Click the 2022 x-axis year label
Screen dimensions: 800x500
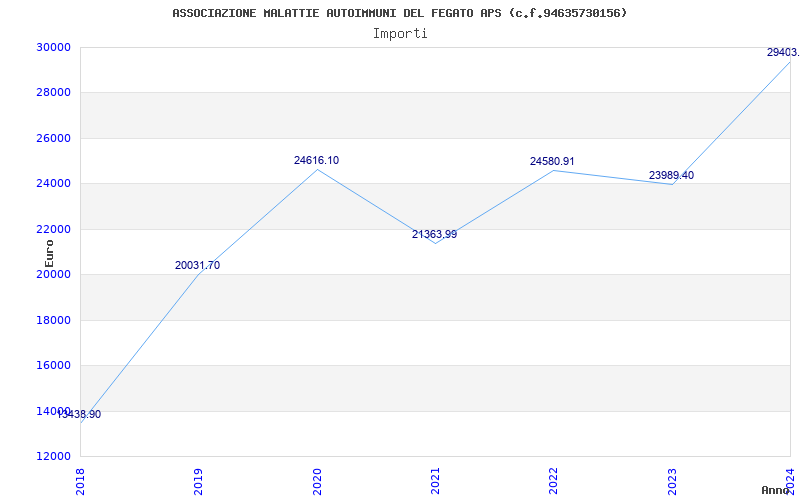pos(554,481)
